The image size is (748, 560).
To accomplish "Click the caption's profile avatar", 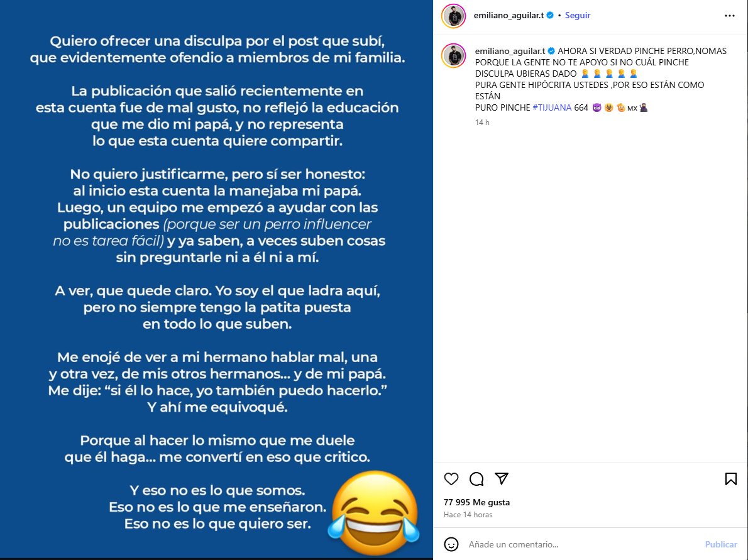I will click(x=453, y=55).
